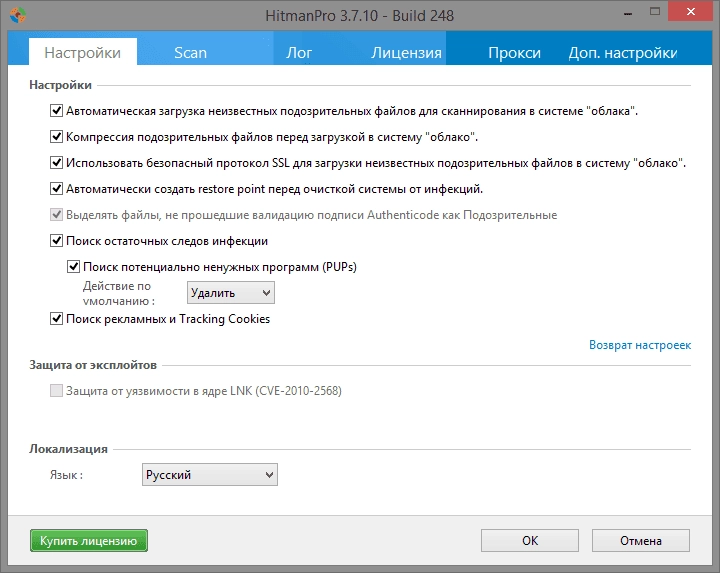Close the HitmanPro window
Screen dimensions: 720x573
point(691,12)
